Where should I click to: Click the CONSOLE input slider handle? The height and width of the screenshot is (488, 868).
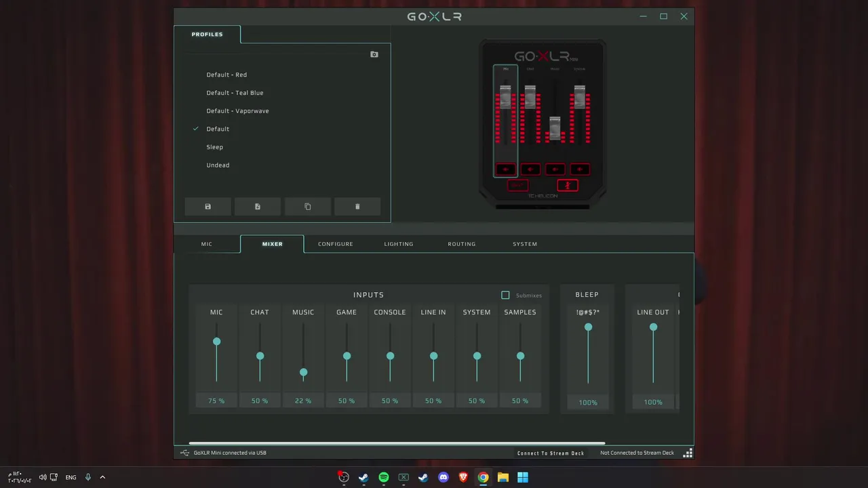coord(390,356)
